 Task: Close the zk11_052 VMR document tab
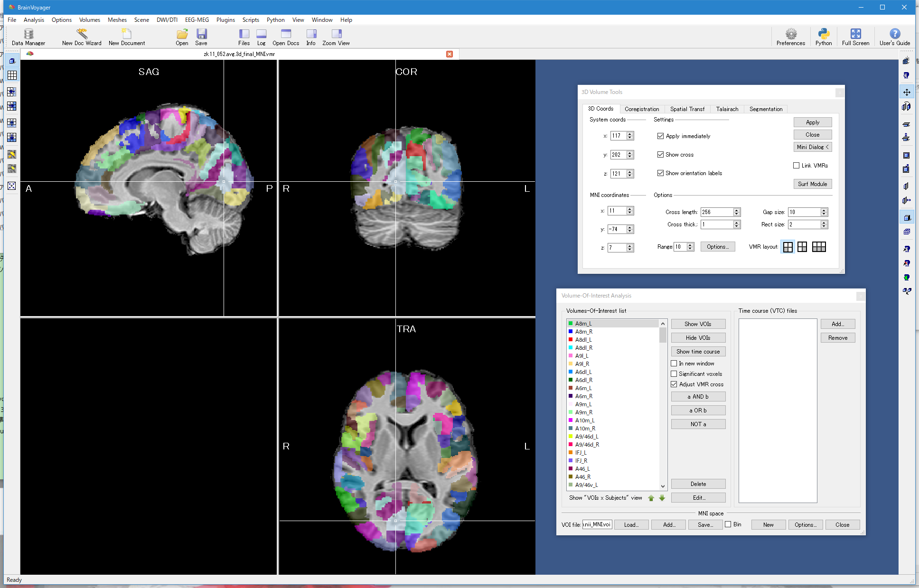click(450, 54)
